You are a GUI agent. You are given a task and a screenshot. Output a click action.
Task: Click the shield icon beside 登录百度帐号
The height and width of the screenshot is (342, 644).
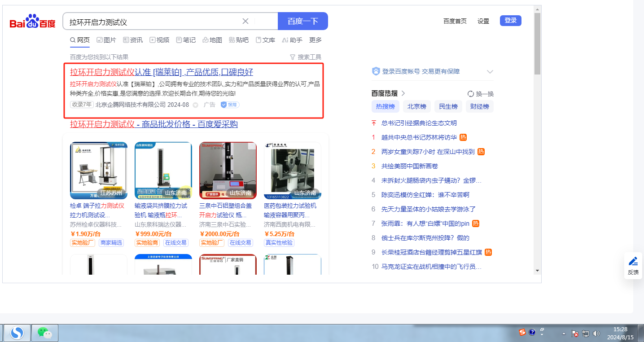(376, 71)
